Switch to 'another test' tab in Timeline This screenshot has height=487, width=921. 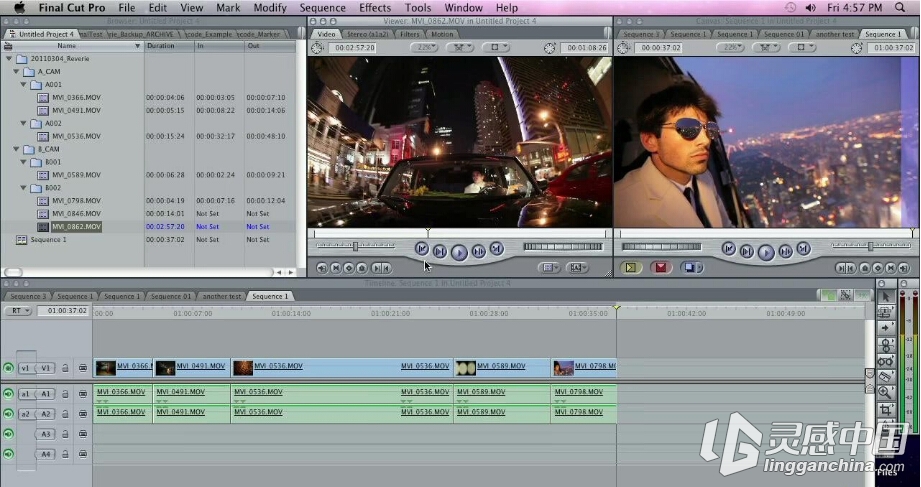221,296
